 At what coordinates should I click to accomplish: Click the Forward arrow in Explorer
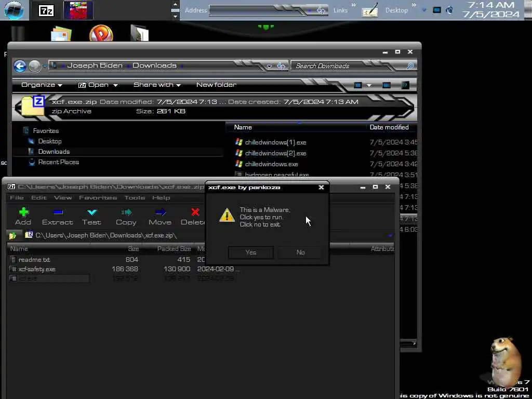pyautogui.click(x=35, y=66)
